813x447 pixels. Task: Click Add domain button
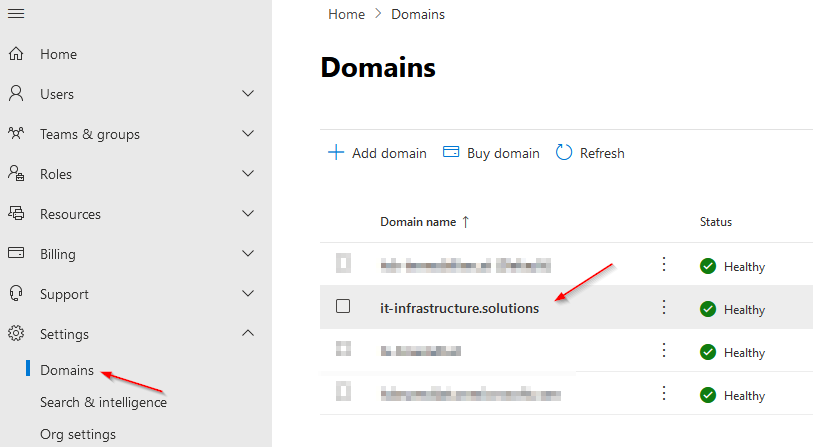377,153
